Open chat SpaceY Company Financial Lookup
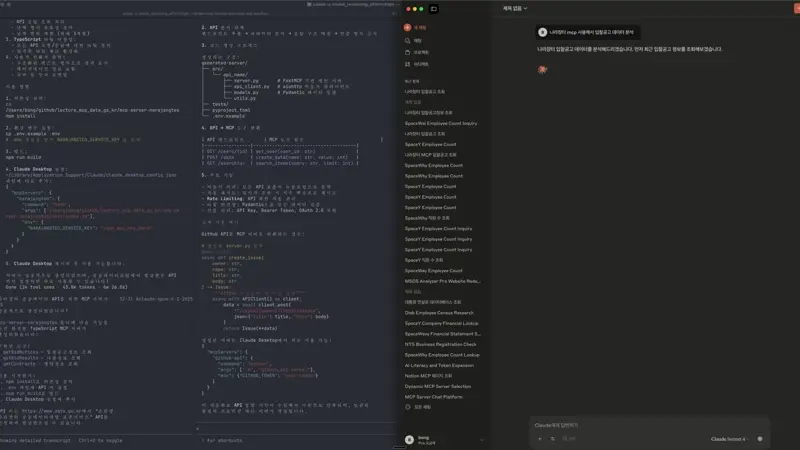 click(x=441, y=323)
